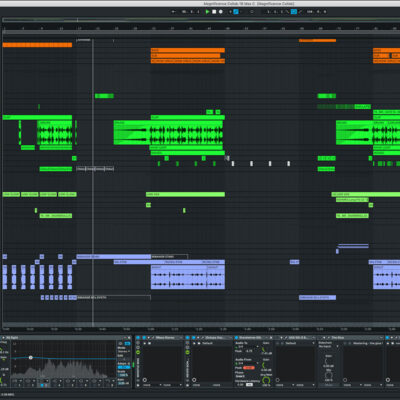This screenshot has height=400, width=400.
Task: Click the purple audio clip in lower tracks
Action: [188, 277]
